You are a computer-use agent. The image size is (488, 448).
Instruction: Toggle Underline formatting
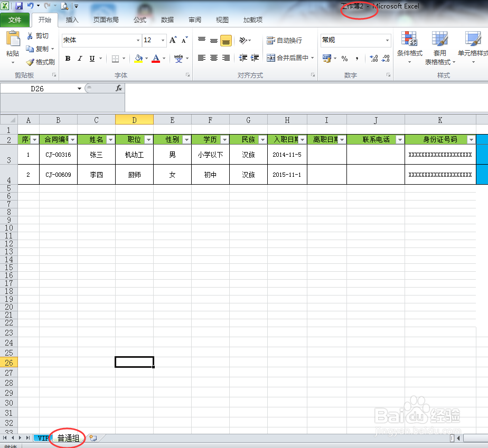tap(92, 59)
